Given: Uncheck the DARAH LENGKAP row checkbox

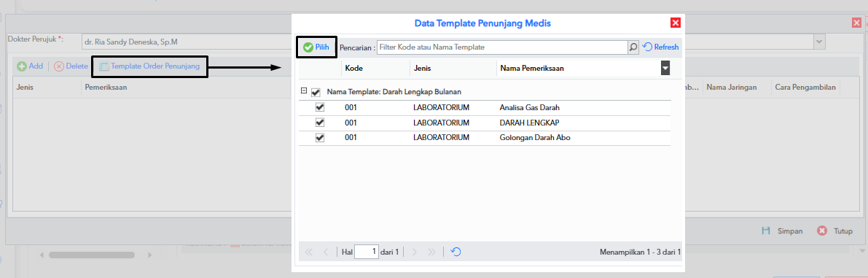Looking at the screenshot, I should tap(319, 123).
